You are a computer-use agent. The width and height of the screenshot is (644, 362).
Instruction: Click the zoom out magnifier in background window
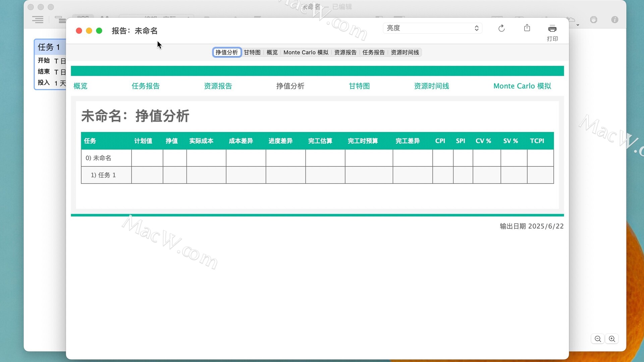598,339
